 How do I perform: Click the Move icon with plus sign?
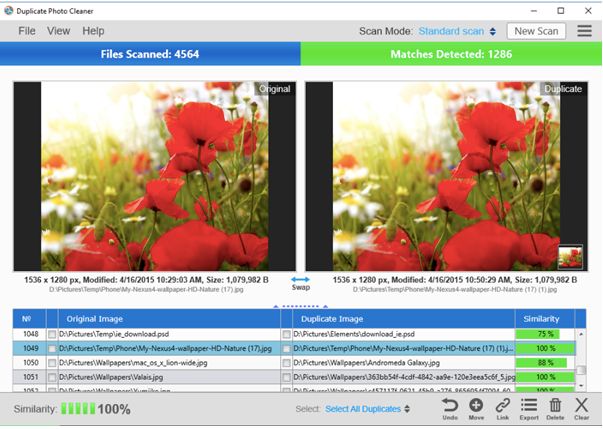[x=476, y=406]
